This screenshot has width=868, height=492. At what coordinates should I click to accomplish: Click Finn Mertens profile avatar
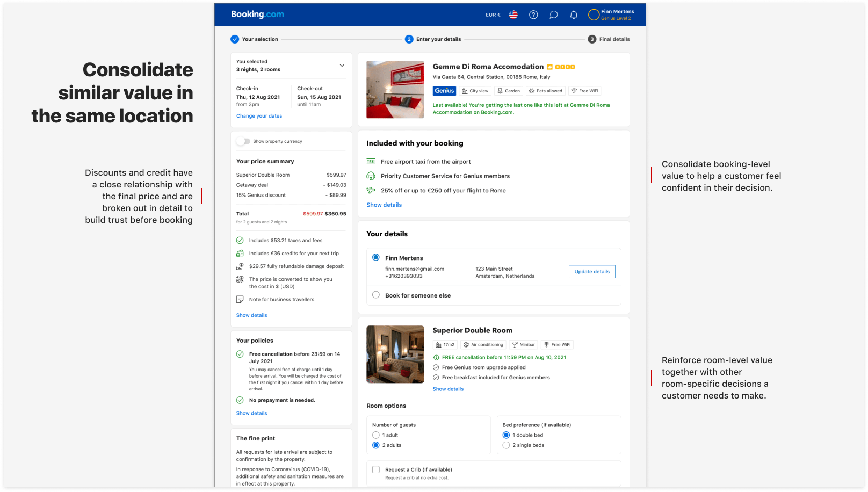coord(594,15)
